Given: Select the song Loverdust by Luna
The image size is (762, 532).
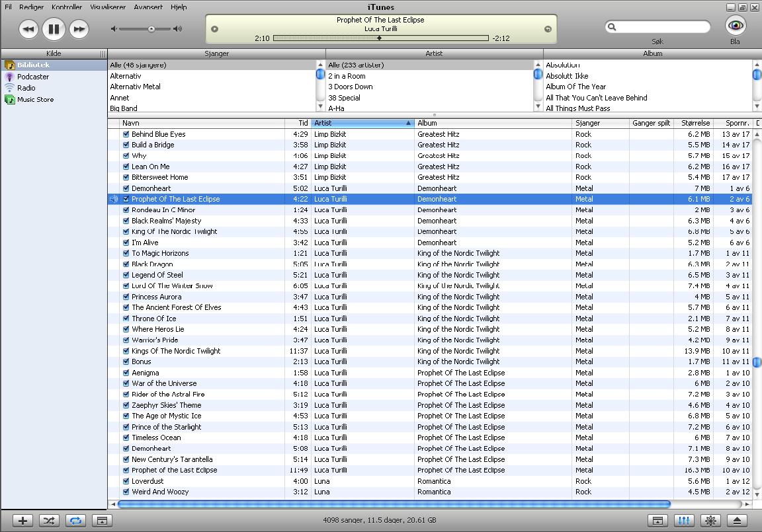Looking at the screenshot, I should coord(429,481).
